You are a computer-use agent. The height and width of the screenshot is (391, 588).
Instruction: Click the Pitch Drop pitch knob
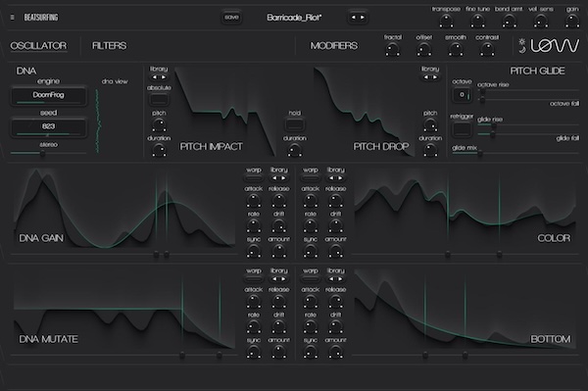430,124
